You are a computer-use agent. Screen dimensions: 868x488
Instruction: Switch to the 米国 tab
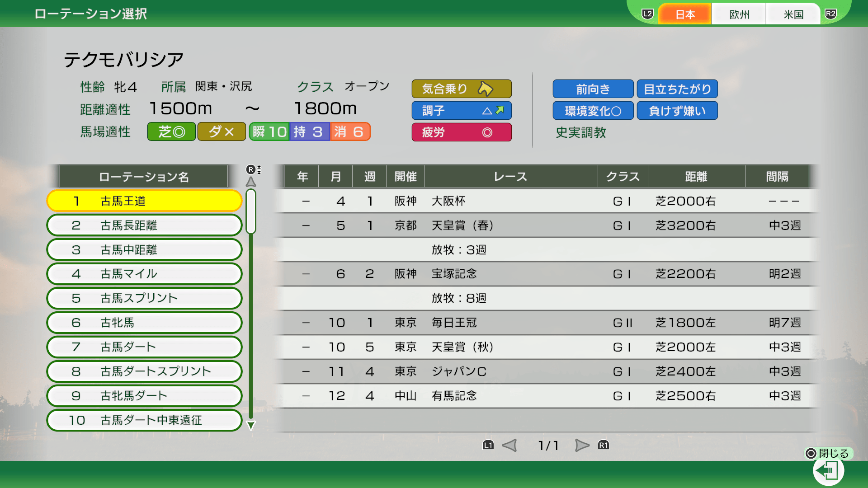click(793, 14)
